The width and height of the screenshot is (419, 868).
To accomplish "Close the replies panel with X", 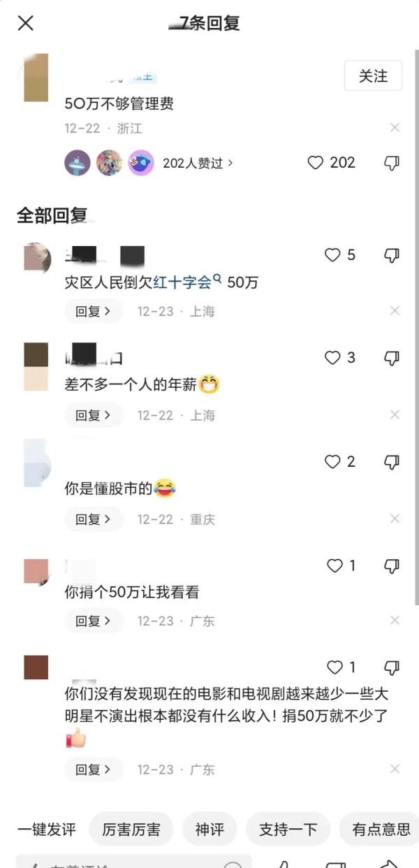I will click(26, 23).
